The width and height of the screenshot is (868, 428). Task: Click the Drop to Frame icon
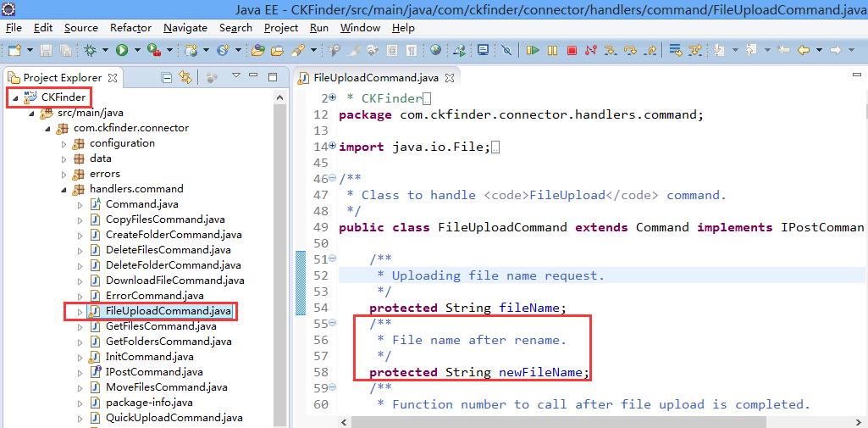(x=676, y=50)
